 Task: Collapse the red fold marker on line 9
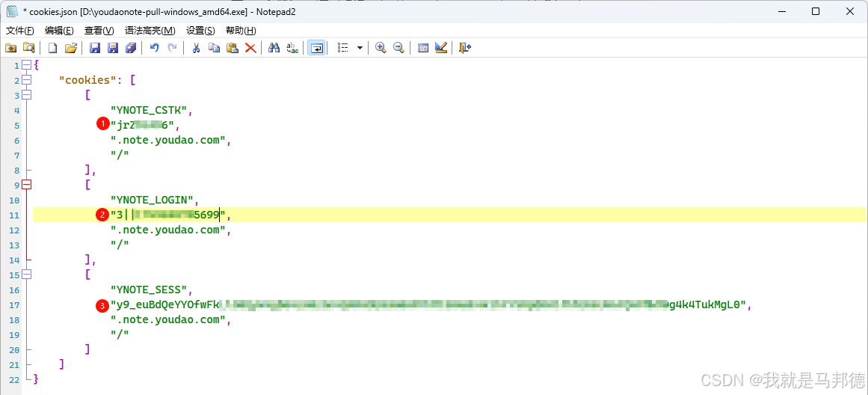coord(26,185)
